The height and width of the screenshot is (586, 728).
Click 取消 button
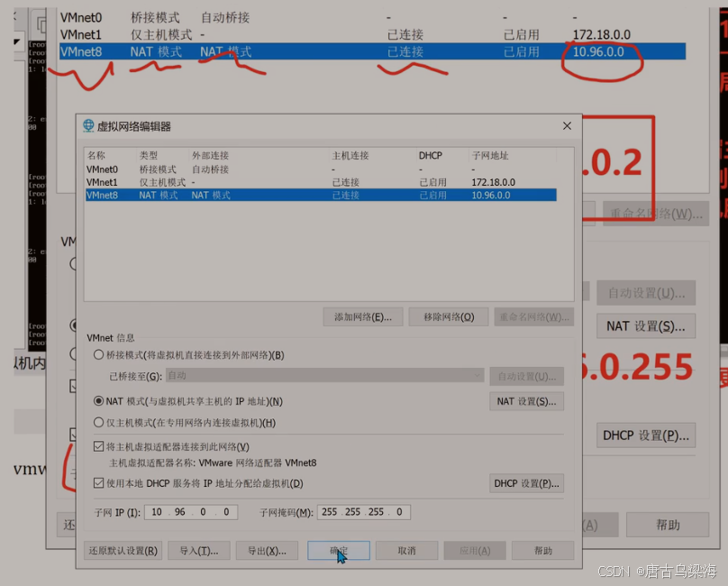click(406, 551)
